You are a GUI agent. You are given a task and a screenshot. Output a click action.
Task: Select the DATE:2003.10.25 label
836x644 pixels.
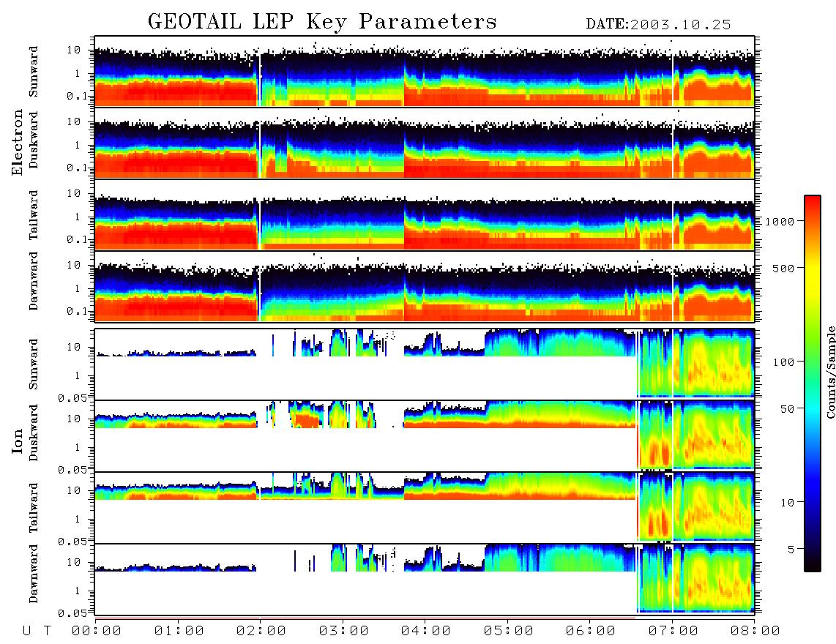(658, 25)
